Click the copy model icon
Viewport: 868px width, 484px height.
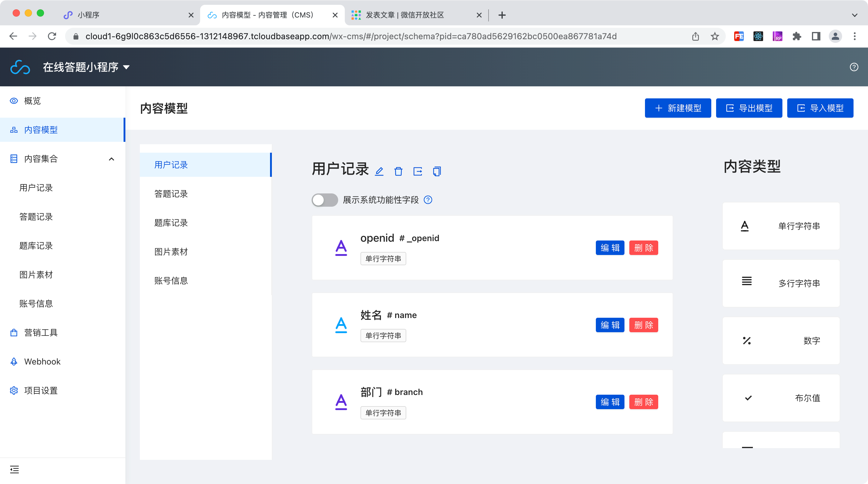tap(437, 171)
